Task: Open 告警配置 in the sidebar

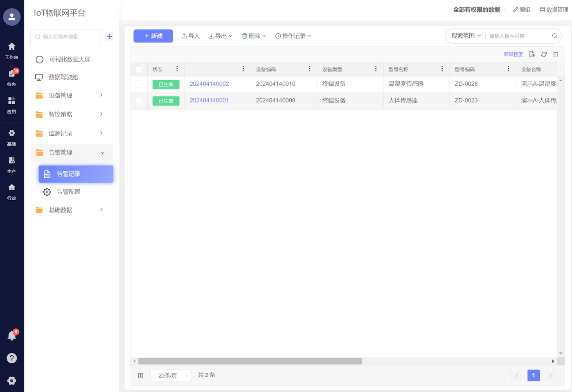Action: click(68, 192)
